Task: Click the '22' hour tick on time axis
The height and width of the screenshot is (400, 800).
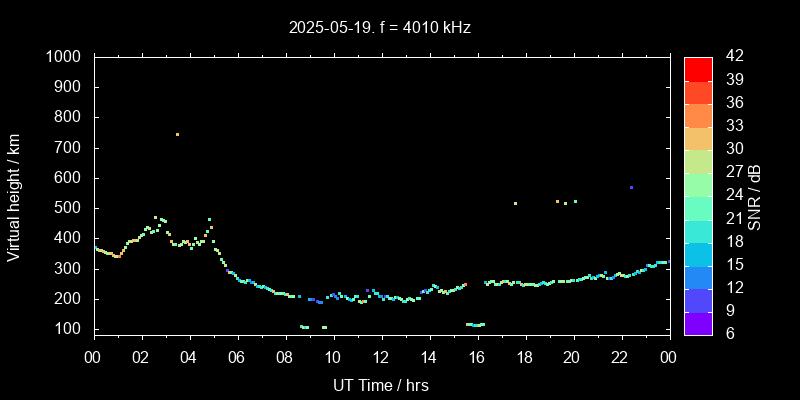Action: click(x=620, y=357)
